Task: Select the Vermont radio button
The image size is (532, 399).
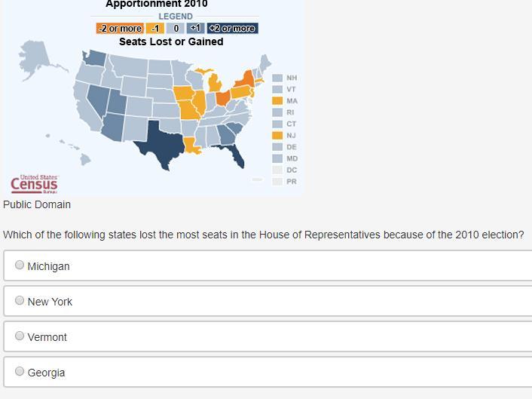Action: pyautogui.click(x=20, y=336)
